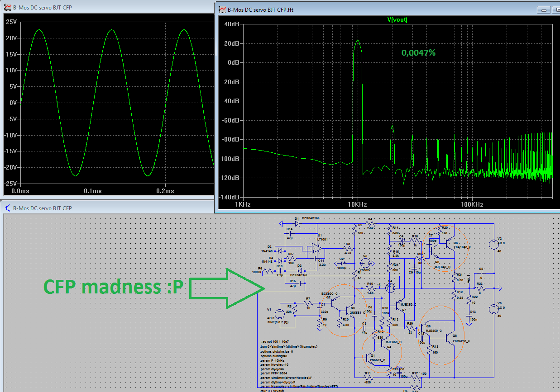Select the V5 700mV voltage source
560x392 pixels.
click(365, 263)
